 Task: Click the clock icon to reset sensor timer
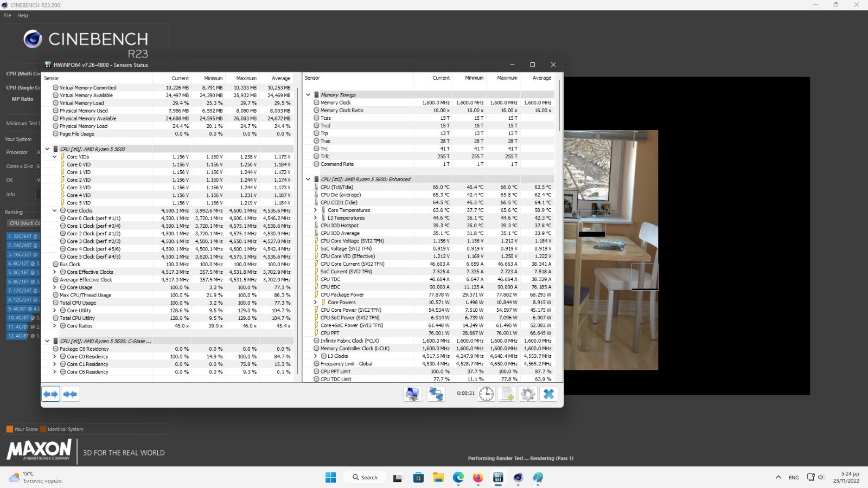[487, 394]
